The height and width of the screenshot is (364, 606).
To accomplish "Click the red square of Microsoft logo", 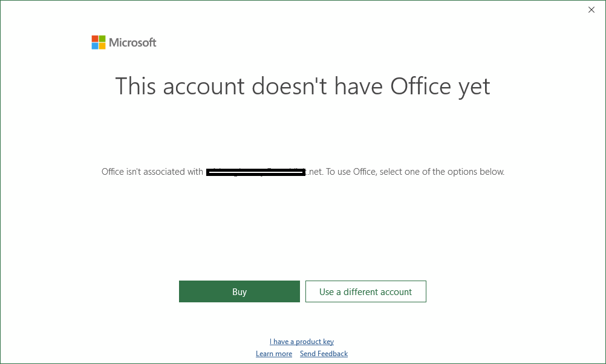I will click(x=95, y=39).
